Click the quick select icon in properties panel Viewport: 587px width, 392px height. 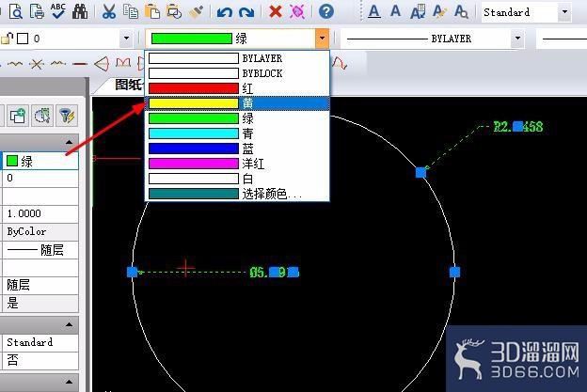[x=42, y=116]
